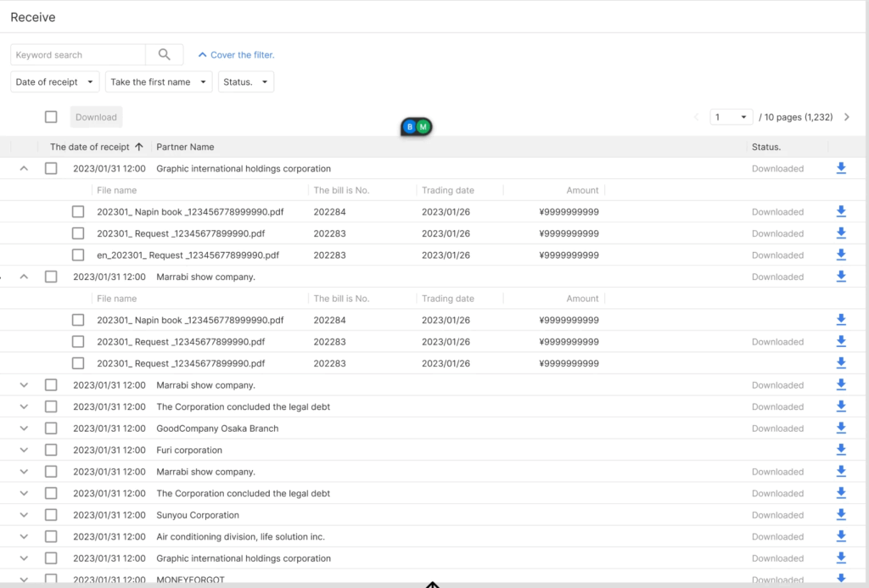Click the Partner Name column header
This screenshot has width=869, height=588.
(x=185, y=147)
